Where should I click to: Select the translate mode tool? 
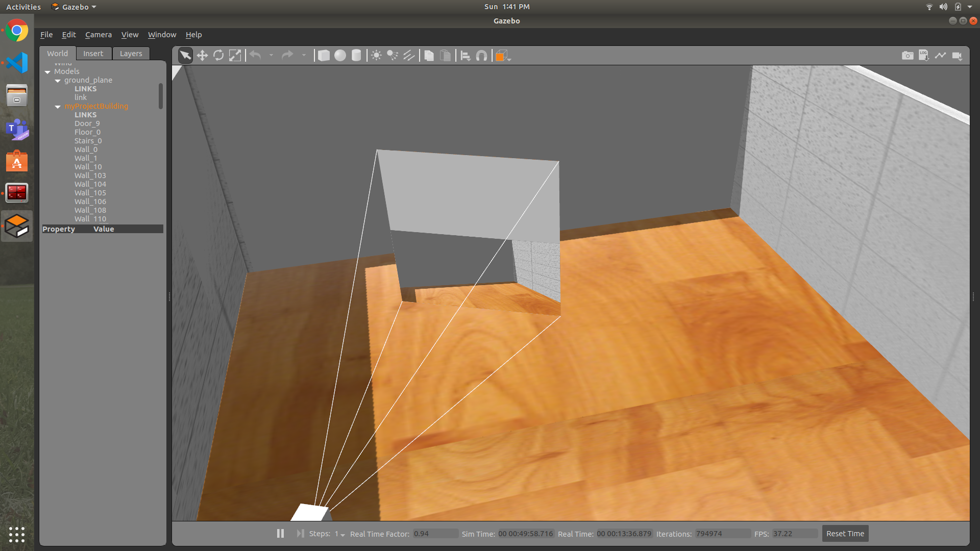pos(202,56)
